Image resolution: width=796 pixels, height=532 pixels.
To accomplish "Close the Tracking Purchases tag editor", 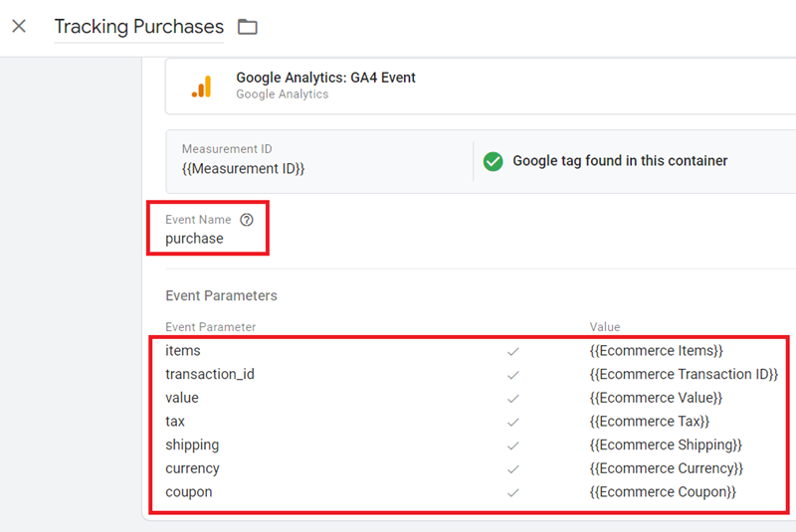I will pyautogui.click(x=19, y=26).
